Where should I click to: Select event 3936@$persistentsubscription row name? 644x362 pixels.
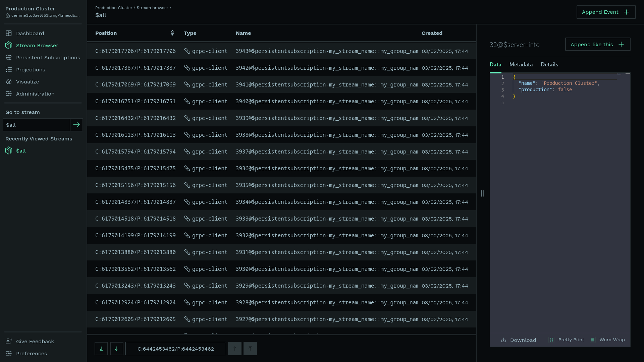326,168
